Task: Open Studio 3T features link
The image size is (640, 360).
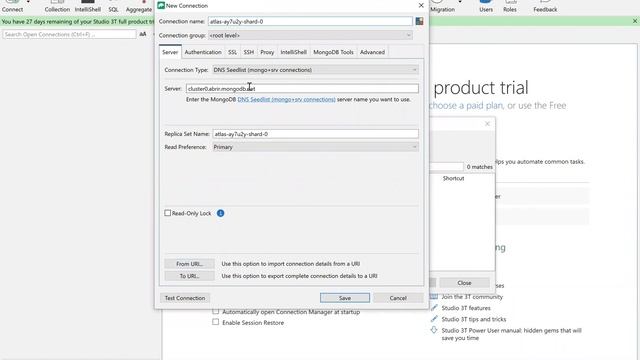Action: [466, 308]
